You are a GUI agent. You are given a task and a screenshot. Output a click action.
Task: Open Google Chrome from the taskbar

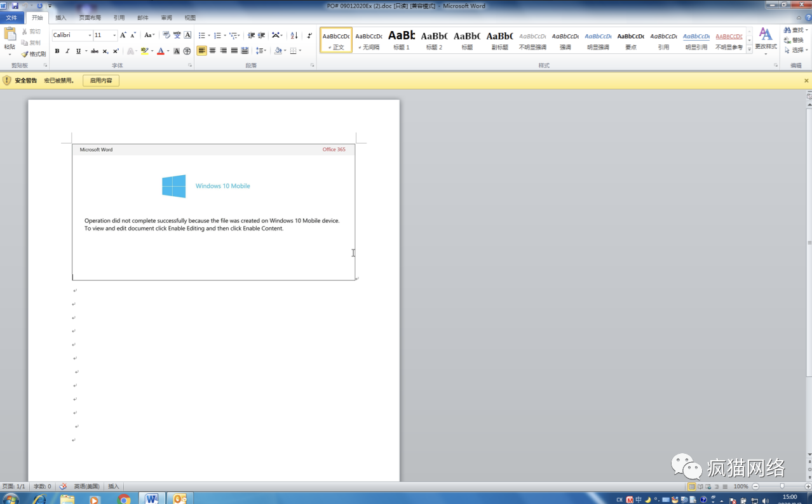point(124,499)
